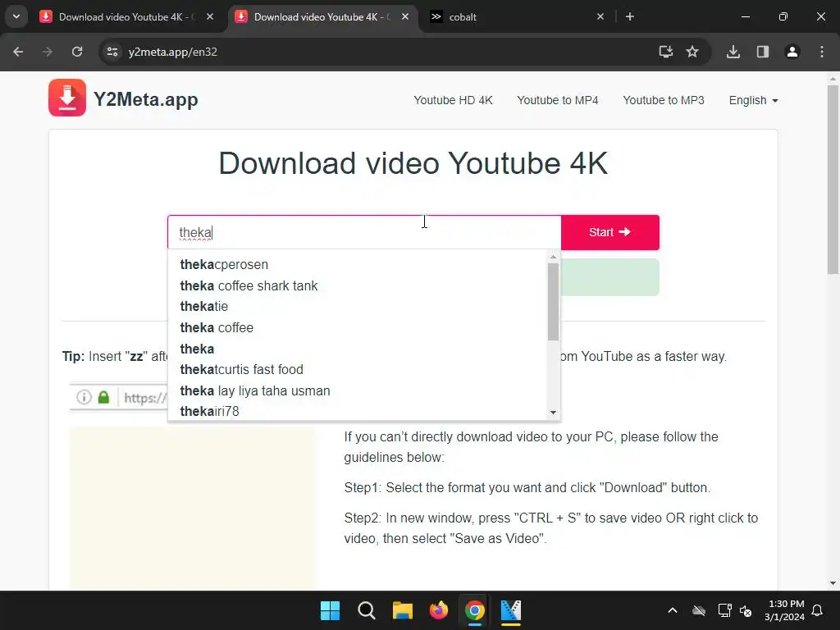Open site information icon beside the URL

pos(112,52)
